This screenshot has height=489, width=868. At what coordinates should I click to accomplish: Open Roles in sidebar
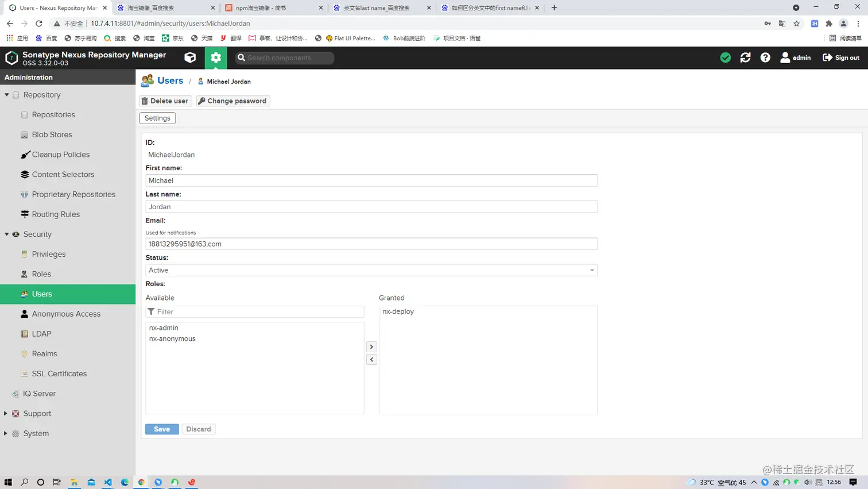(x=41, y=274)
